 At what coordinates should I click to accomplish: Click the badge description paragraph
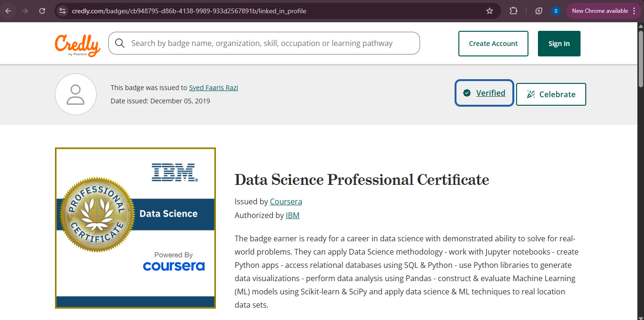click(407, 272)
